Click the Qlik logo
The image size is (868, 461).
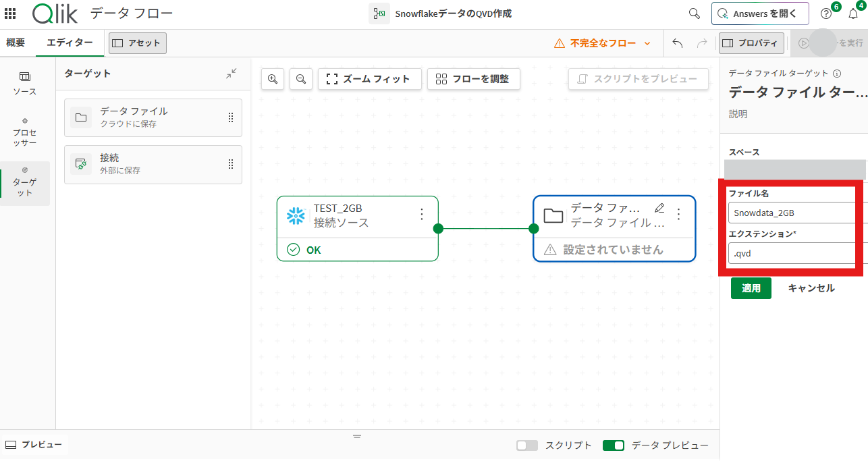(x=54, y=13)
